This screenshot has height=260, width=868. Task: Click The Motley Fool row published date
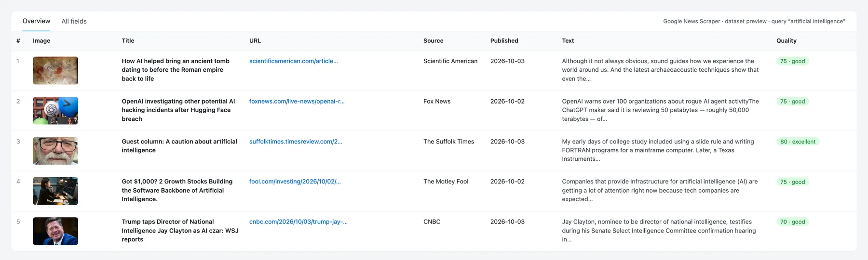507,182
